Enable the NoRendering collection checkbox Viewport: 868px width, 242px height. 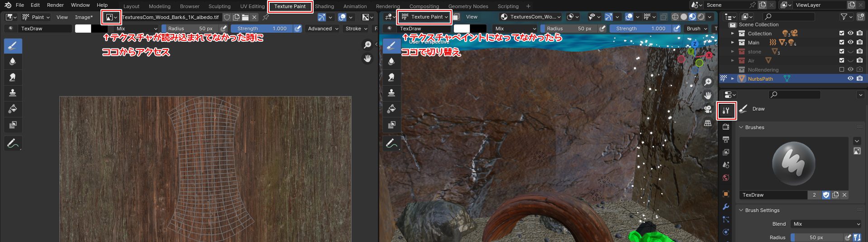tap(842, 70)
